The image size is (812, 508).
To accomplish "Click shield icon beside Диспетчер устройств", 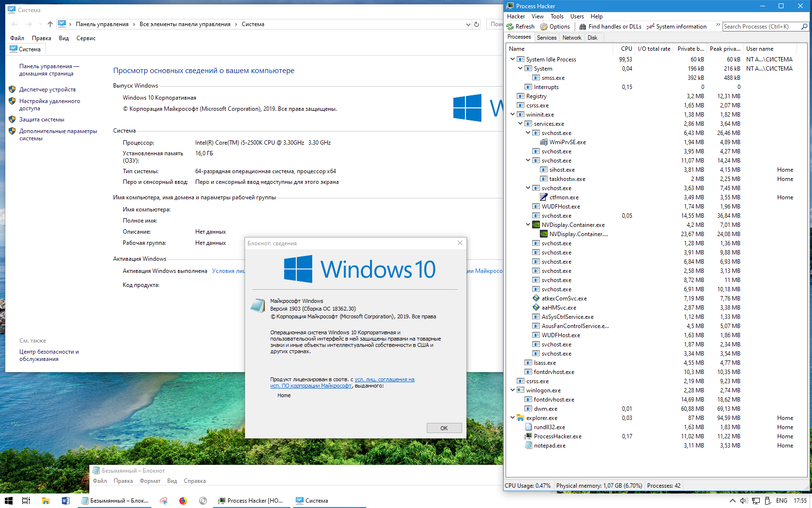I will [12, 90].
